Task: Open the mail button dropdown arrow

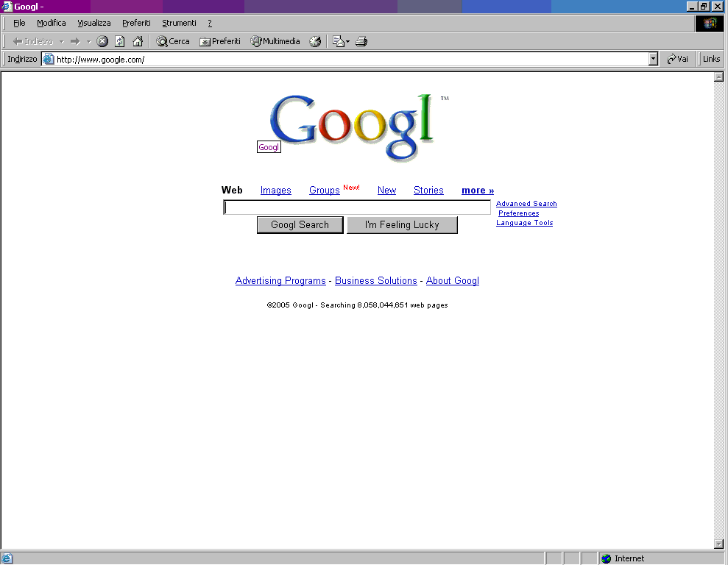Action: 347,42
